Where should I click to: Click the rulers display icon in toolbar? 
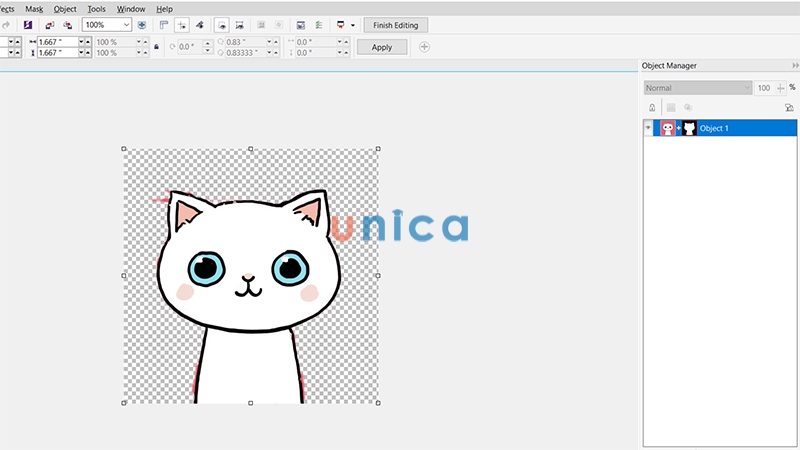(161, 25)
